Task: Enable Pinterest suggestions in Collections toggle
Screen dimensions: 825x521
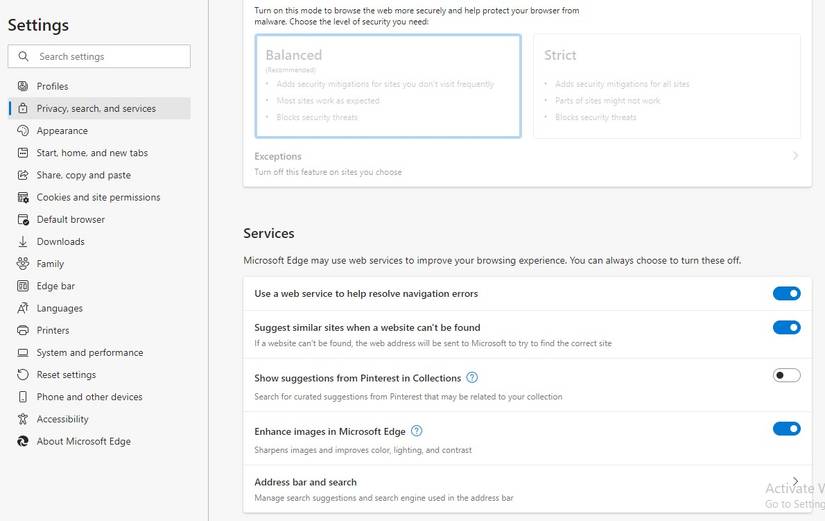Action: (x=786, y=375)
